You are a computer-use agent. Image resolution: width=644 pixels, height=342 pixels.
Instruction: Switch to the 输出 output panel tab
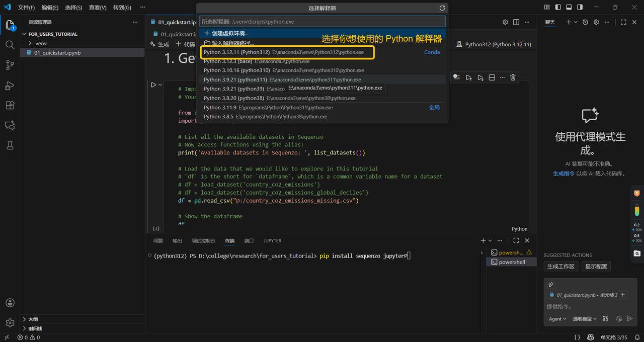click(x=177, y=241)
